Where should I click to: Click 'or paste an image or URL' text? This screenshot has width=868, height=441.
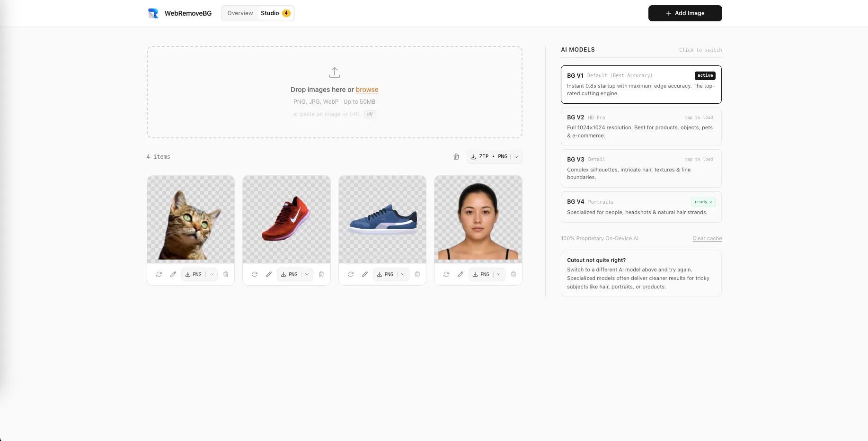[327, 114]
